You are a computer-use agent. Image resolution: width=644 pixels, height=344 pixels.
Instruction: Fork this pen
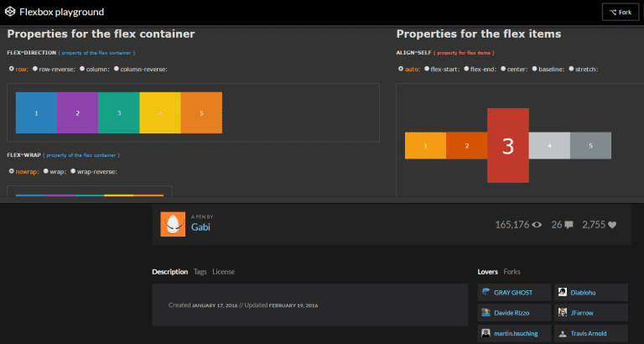[620, 13]
